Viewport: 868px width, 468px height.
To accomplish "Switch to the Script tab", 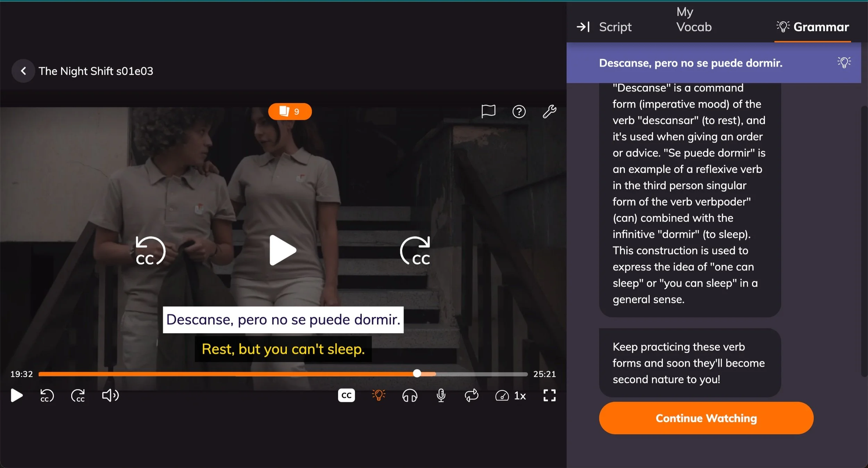I will click(615, 27).
